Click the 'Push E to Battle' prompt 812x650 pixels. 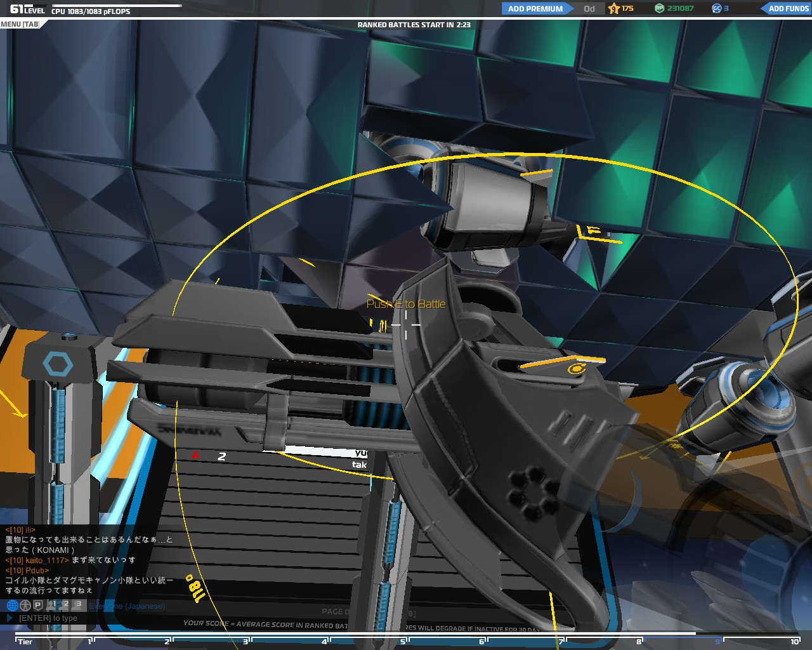pyautogui.click(x=406, y=304)
